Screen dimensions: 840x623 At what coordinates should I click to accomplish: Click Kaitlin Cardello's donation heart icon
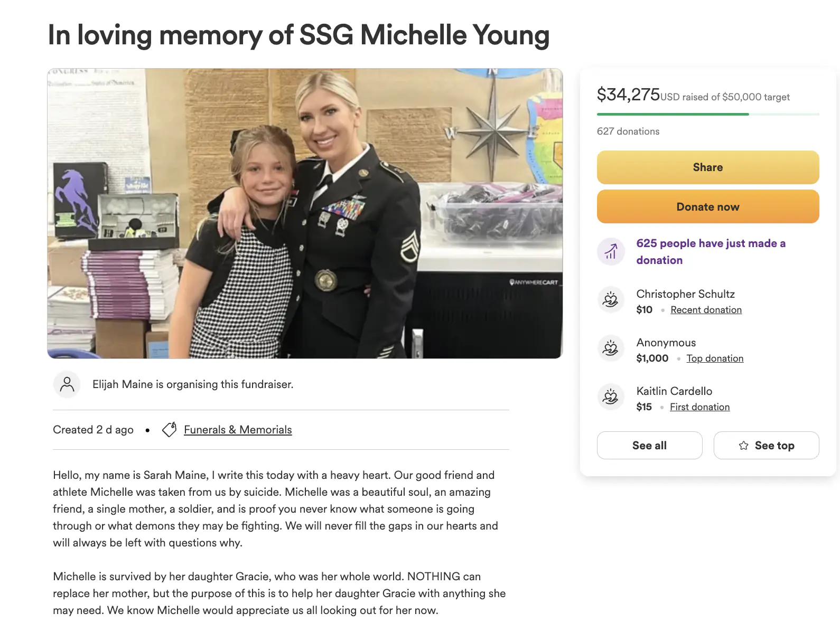(x=611, y=397)
